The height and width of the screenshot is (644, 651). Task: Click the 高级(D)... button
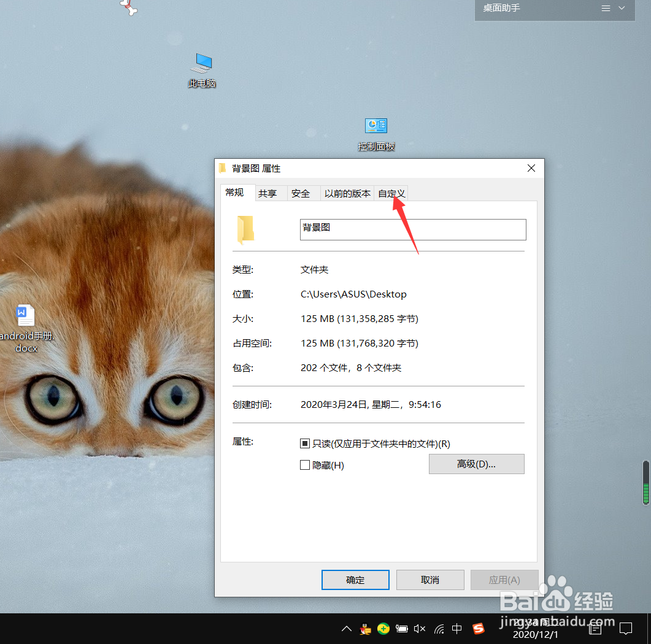tap(476, 464)
